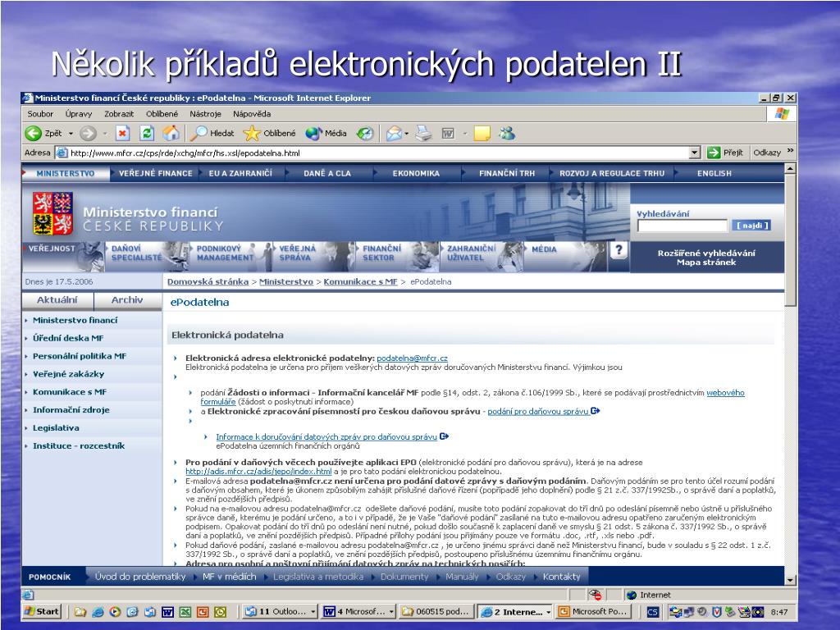Select the ENGLISH navigation tab

(714, 174)
